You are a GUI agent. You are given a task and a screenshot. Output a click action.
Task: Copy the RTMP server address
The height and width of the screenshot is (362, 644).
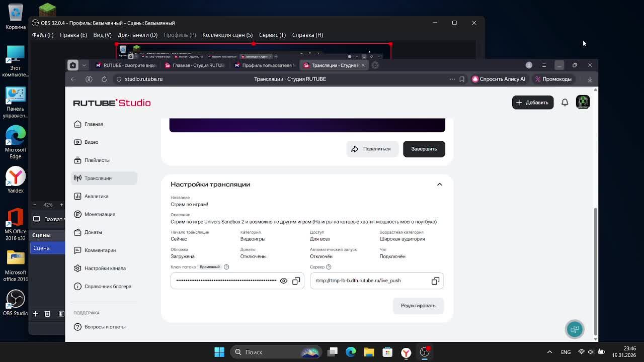coord(435,281)
